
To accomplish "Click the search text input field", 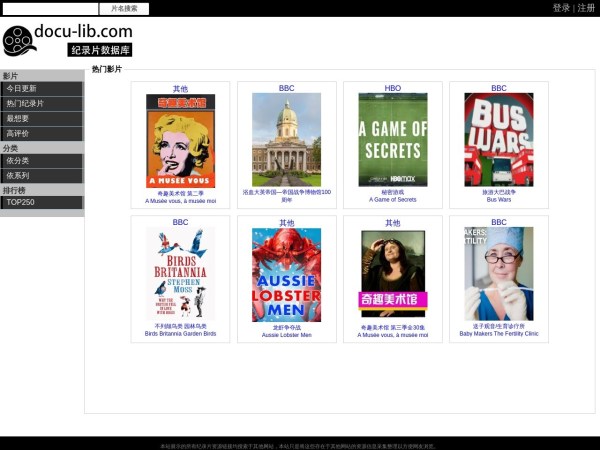I will pyautogui.click(x=50, y=8).
